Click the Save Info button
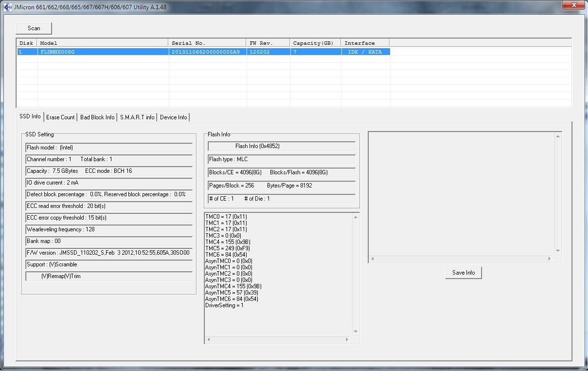Image resolution: width=588 pixels, height=373 pixels. [463, 273]
